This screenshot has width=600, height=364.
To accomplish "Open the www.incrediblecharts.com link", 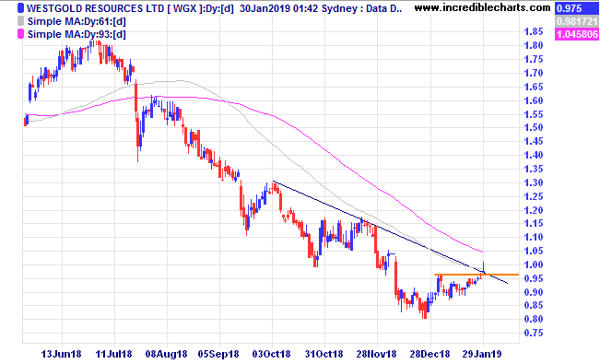I will coord(483,7).
